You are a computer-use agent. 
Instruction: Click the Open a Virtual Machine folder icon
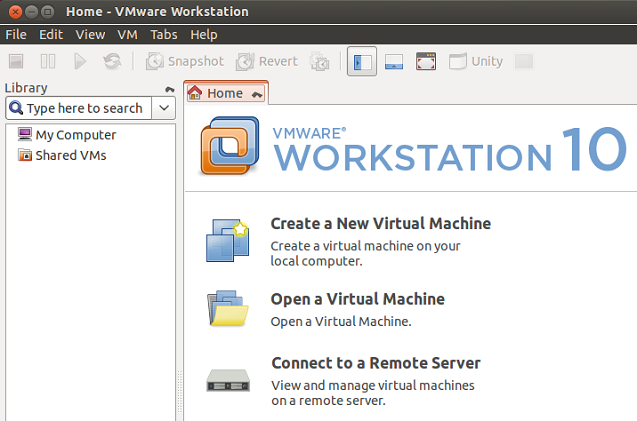[227, 309]
